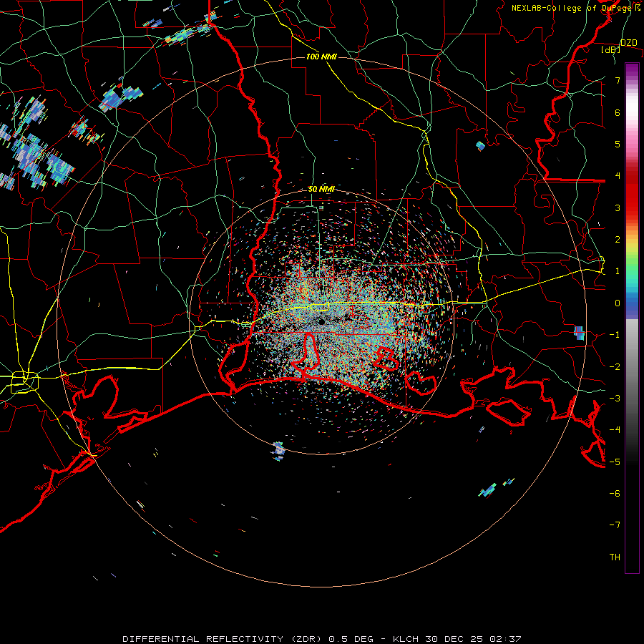Click the "50 NMI" range ring label

click(x=321, y=189)
